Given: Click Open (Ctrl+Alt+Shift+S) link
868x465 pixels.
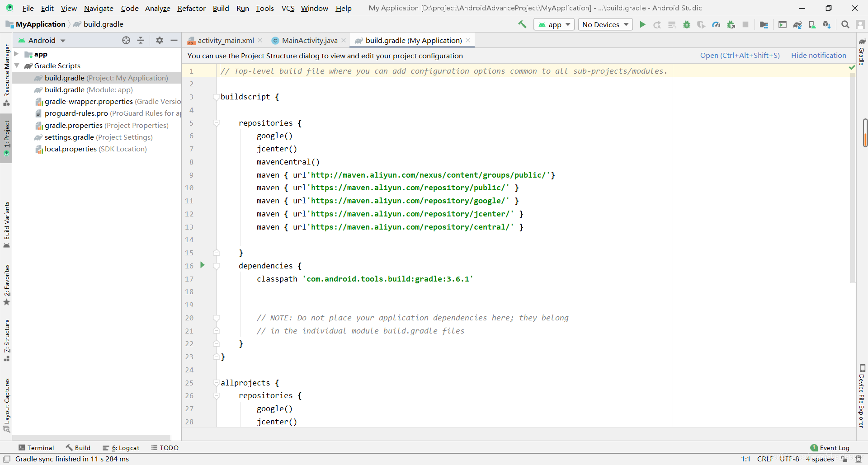Looking at the screenshot, I should (x=740, y=55).
